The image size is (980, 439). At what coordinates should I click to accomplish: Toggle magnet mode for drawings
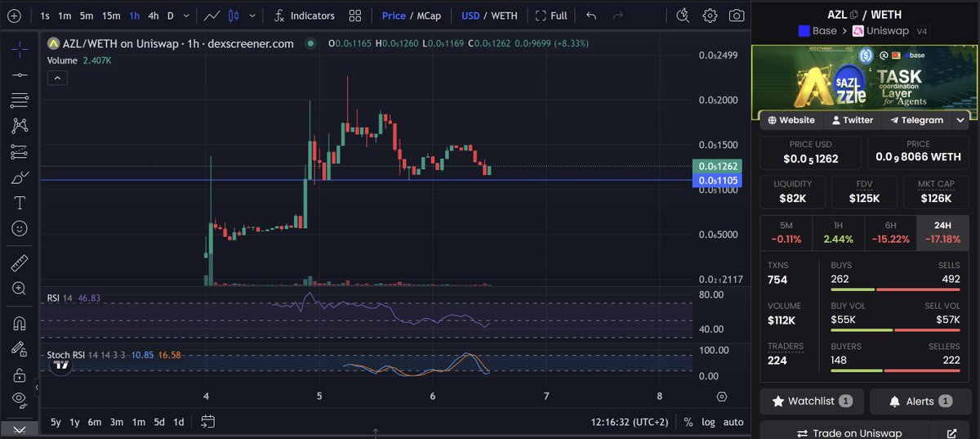tap(20, 323)
